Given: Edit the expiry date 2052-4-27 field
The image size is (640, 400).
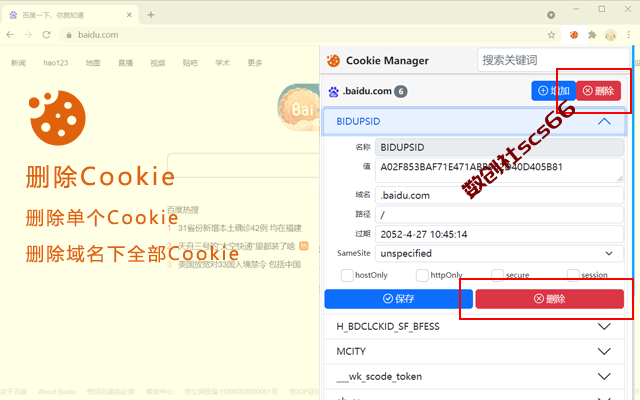Looking at the screenshot, I should pyautogui.click(x=500, y=234).
